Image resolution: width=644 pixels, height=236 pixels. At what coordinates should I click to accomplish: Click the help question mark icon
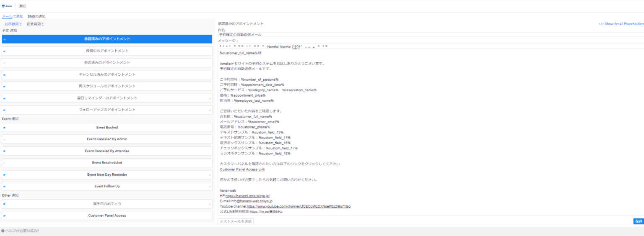[3, 231]
